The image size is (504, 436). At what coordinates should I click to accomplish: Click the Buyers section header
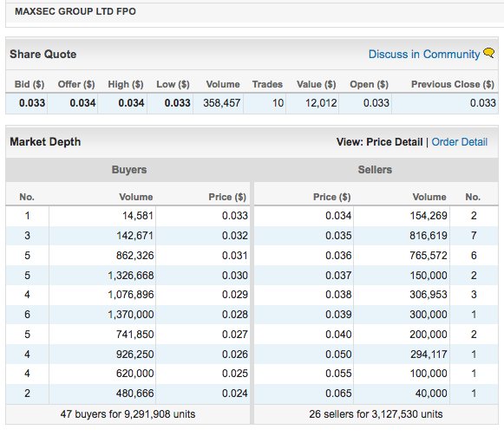(x=129, y=169)
